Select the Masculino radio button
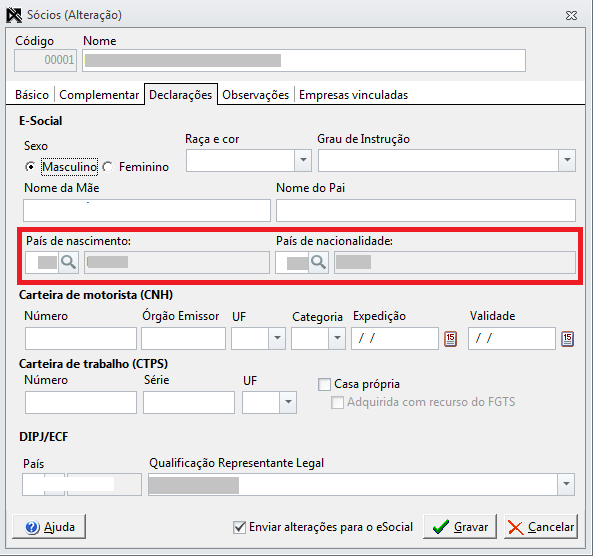 coord(30,167)
